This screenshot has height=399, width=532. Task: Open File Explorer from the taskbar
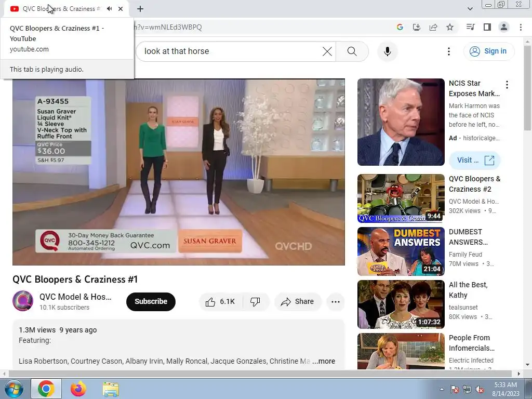111,389
